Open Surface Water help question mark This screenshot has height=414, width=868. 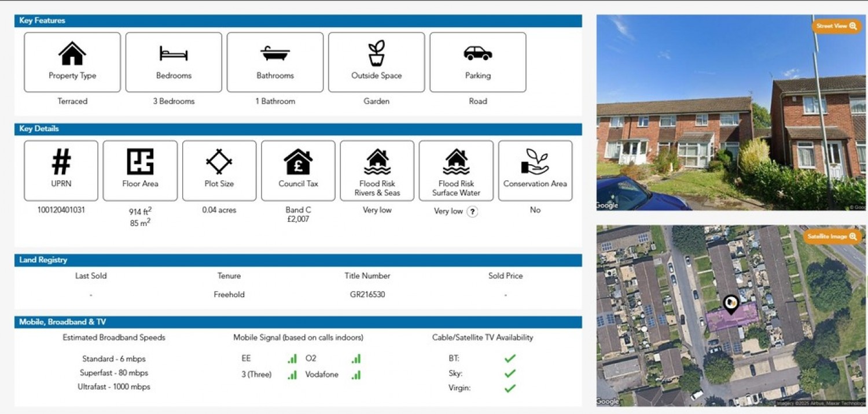tap(472, 212)
